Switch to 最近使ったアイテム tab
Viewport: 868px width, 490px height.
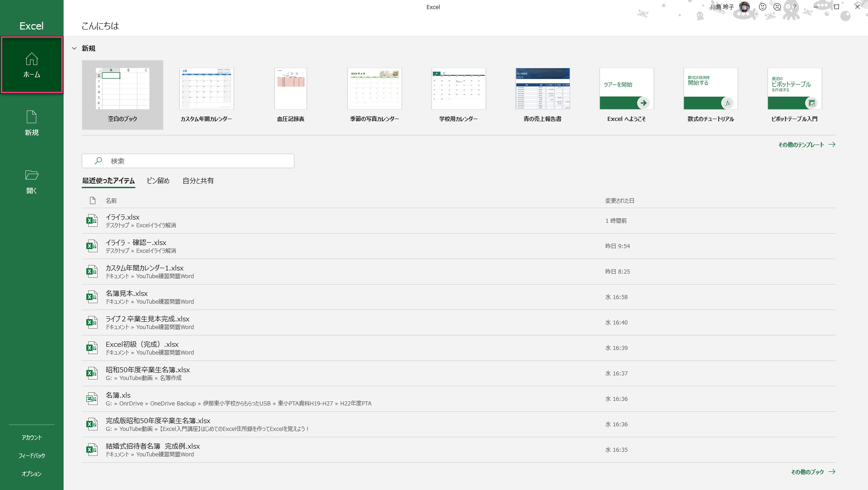coord(109,180)
